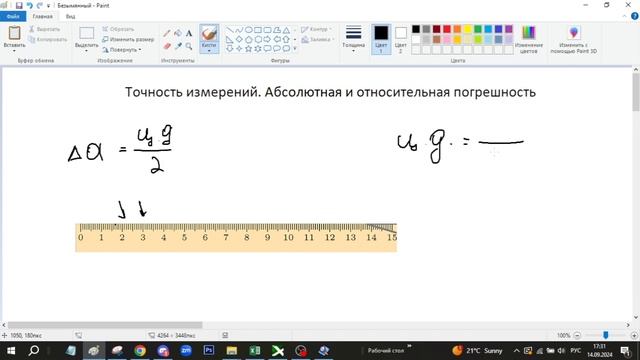640x360 pixels.
Task: Click the Resize (Изменить размер) button
Action: [128, 40]
